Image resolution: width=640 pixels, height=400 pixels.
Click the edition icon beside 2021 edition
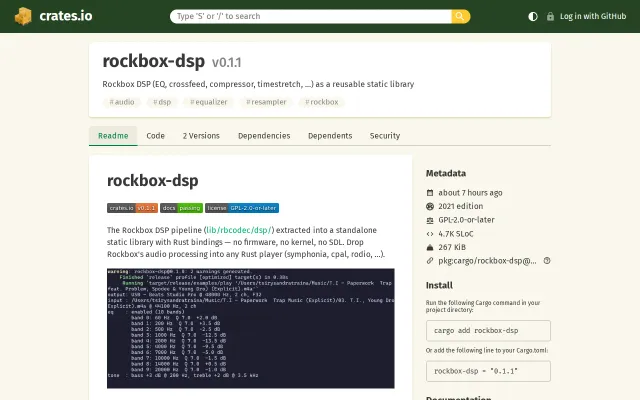430,207
